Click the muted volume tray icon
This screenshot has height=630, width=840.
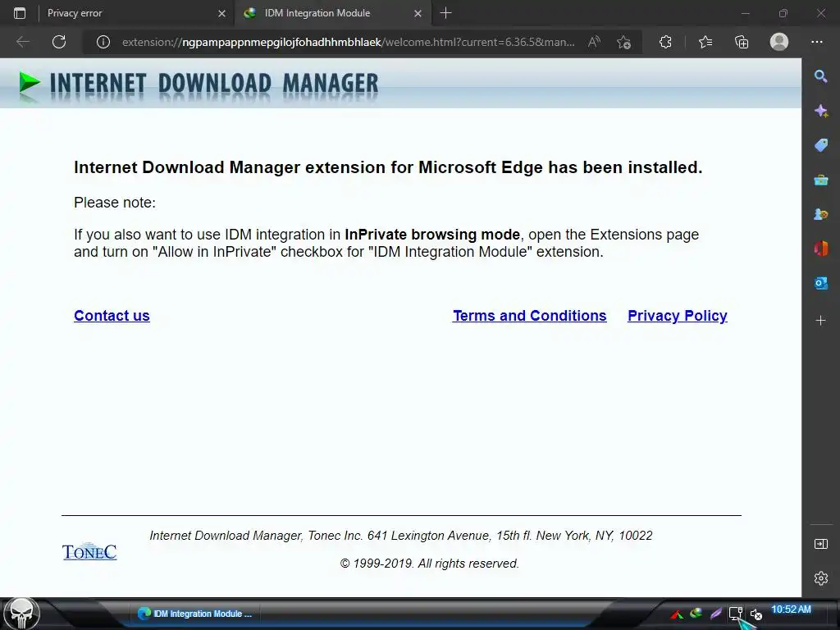756,614
